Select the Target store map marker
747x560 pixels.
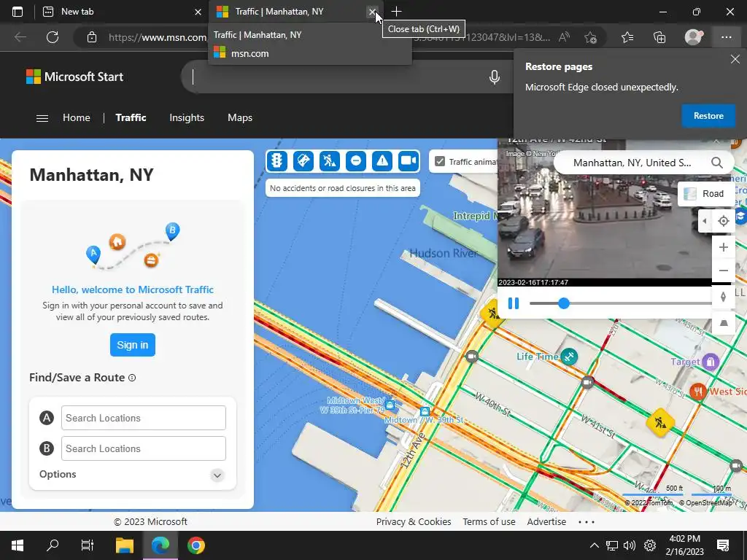pyautogui.click(x=711, y=362)
